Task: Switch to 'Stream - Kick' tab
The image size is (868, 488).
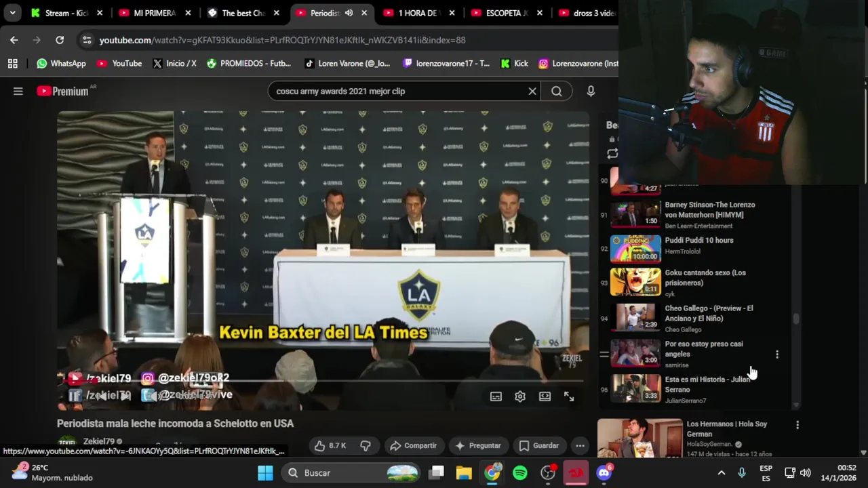Action: 66,13
